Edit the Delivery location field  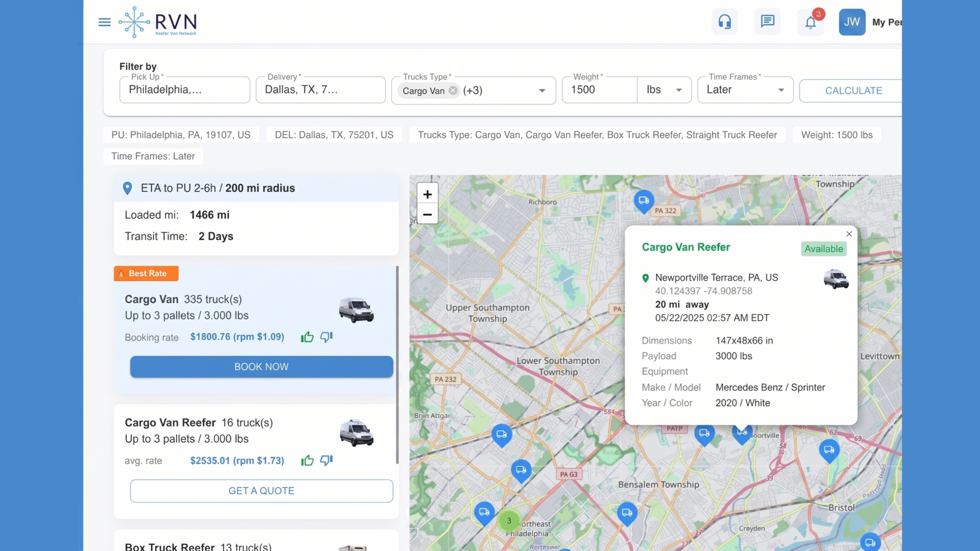(x=320, y=90)
